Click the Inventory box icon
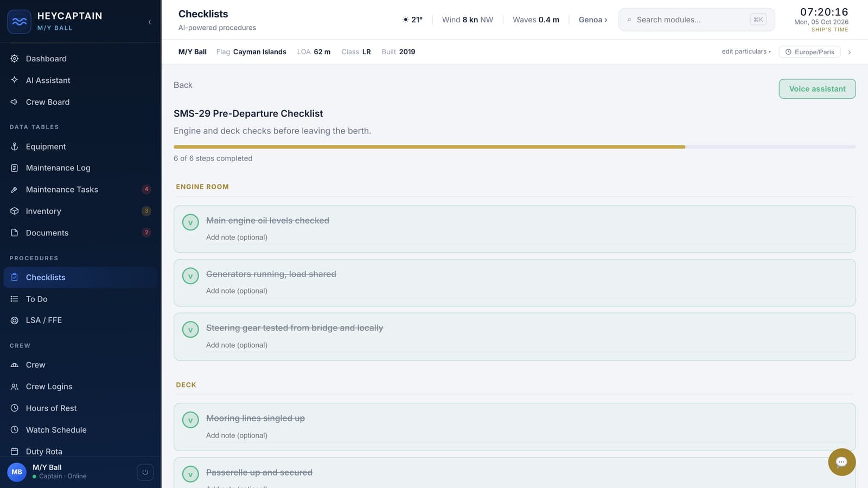The height and width of the screenshot is (488, 868). (15, 211)
